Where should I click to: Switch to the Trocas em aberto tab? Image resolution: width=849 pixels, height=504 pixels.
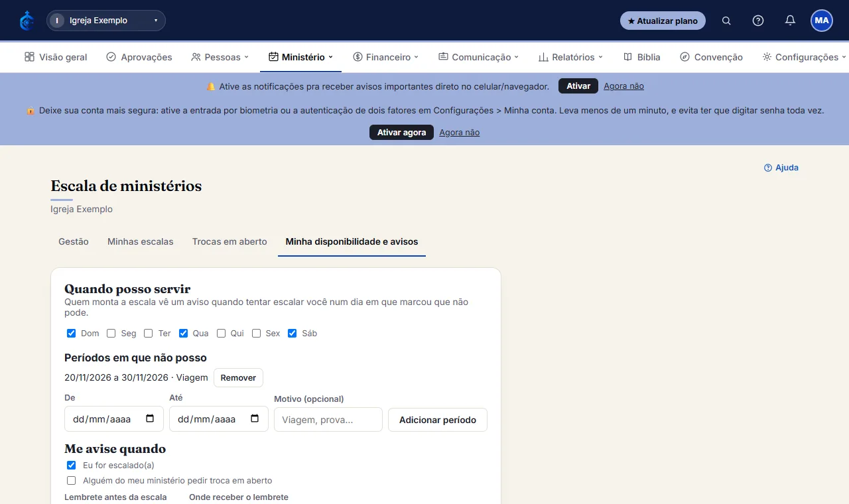tap(229, 241)
